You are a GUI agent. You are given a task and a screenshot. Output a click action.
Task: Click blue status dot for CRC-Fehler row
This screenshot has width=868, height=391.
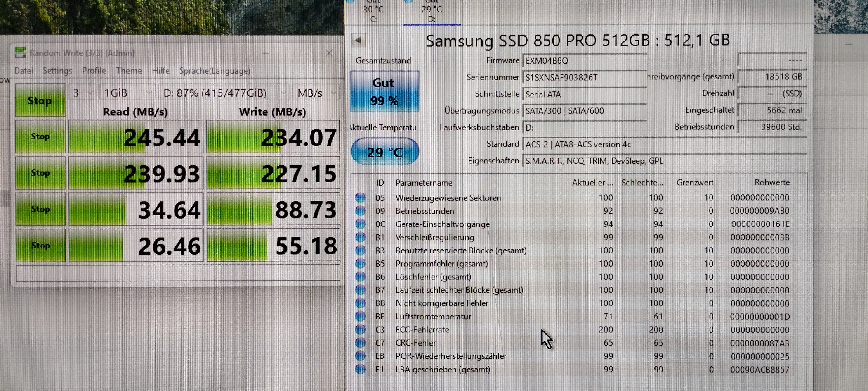[x=360, y=343]
